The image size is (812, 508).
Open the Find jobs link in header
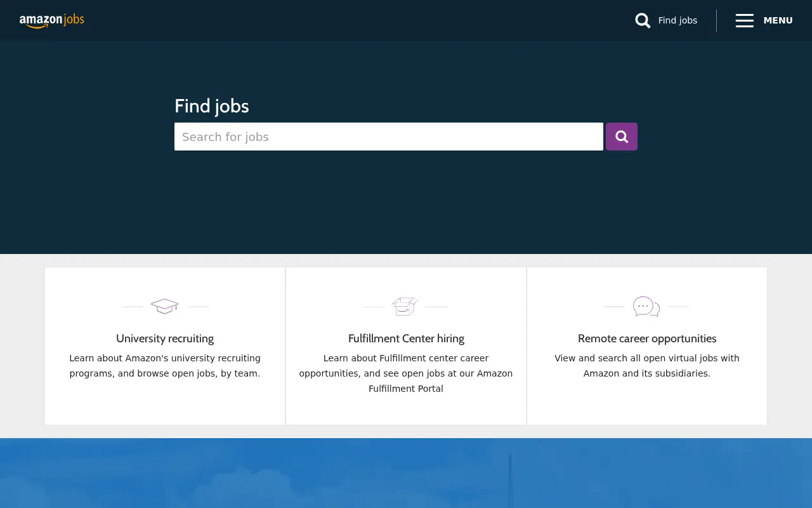pos(678,20)
